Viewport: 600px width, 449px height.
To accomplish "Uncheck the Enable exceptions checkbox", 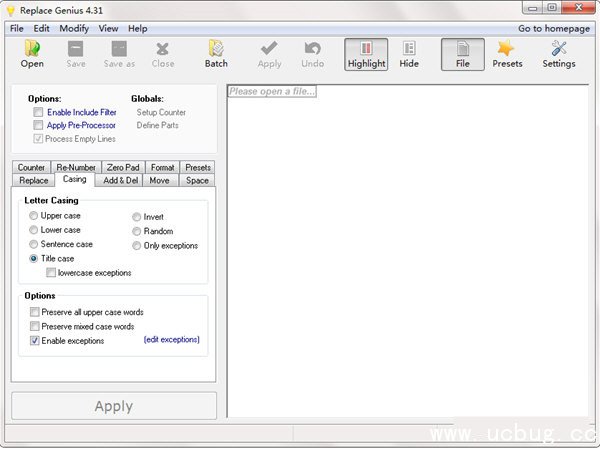I will 35,341.
